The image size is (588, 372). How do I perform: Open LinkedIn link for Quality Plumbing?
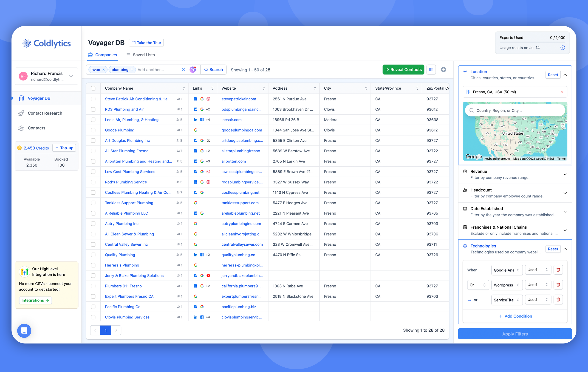pos(196,255)
